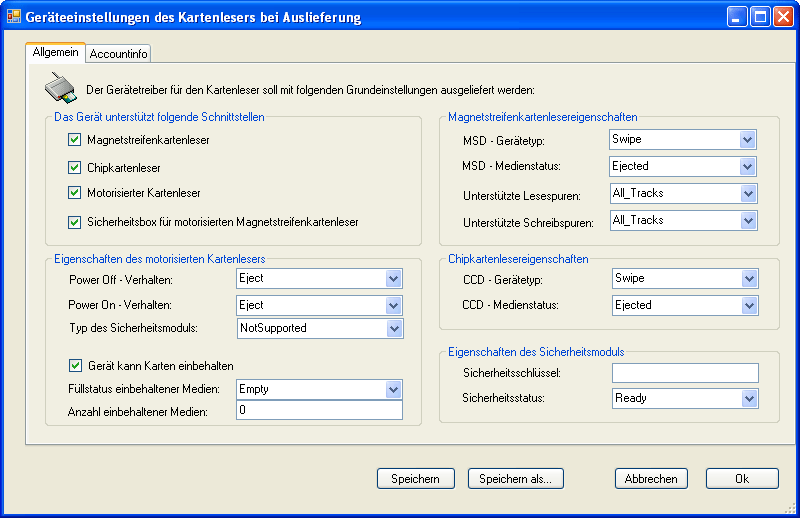Toggle the Sicherheitsbox für motorisierten Magnetstreifenkartenleser checkbox

(x=74, y=222)
